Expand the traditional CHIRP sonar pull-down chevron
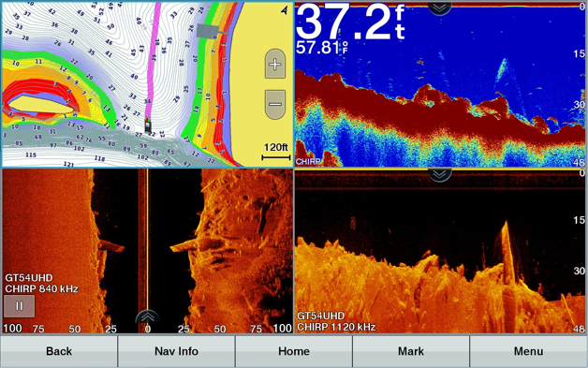Viewport: 588px width, 368px height. click(x=439, y=7)
